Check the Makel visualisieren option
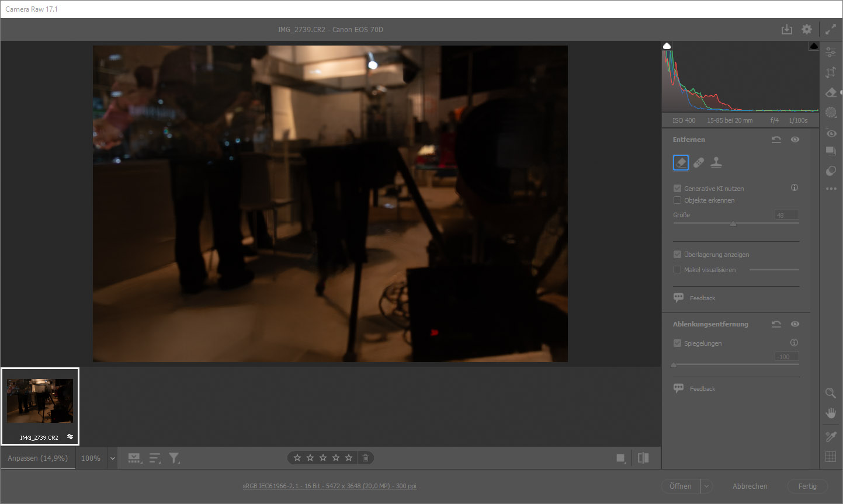Screen dimensions: 843x504 (x=678, y=270)
